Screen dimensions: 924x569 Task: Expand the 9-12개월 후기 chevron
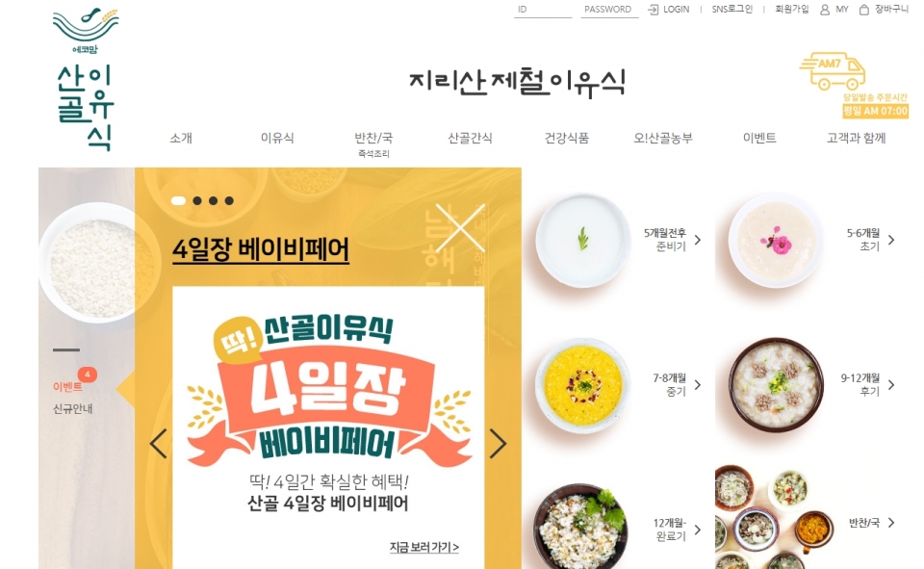pos(891,385)
